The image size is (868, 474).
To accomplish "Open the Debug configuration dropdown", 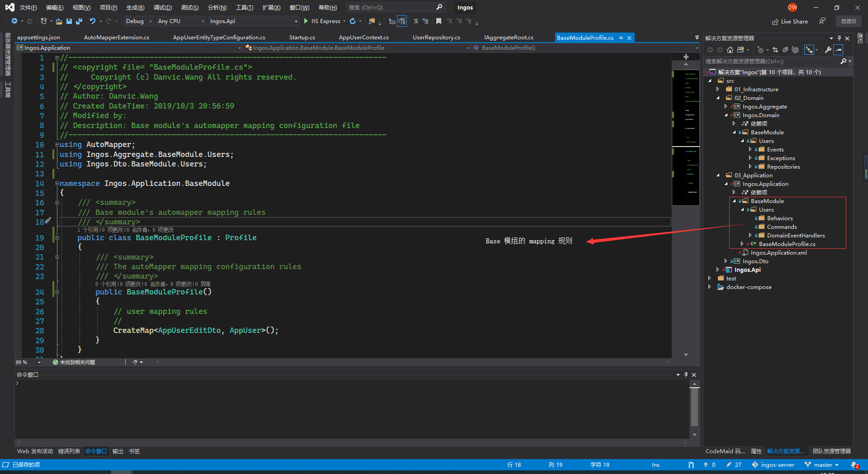I will point(138,21).
